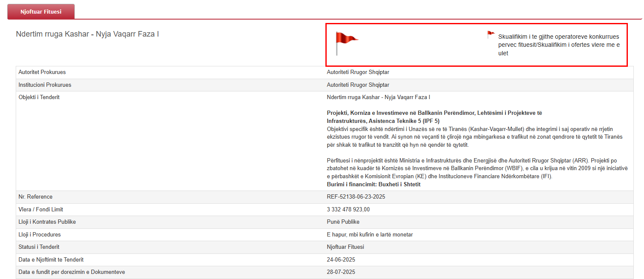Screen dimensions: 644x279
Task: Click the Nr. Reference row label
Action: [x=36, y=197]
